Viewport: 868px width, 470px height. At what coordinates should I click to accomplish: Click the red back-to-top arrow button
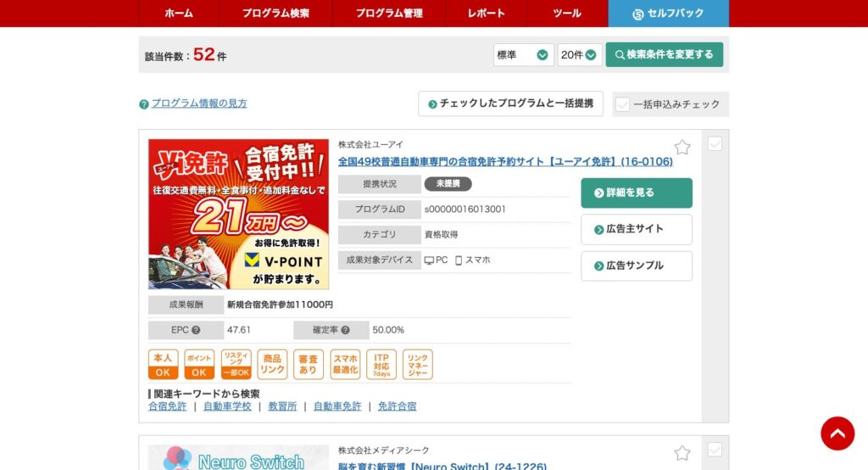(x=837, y=434)
